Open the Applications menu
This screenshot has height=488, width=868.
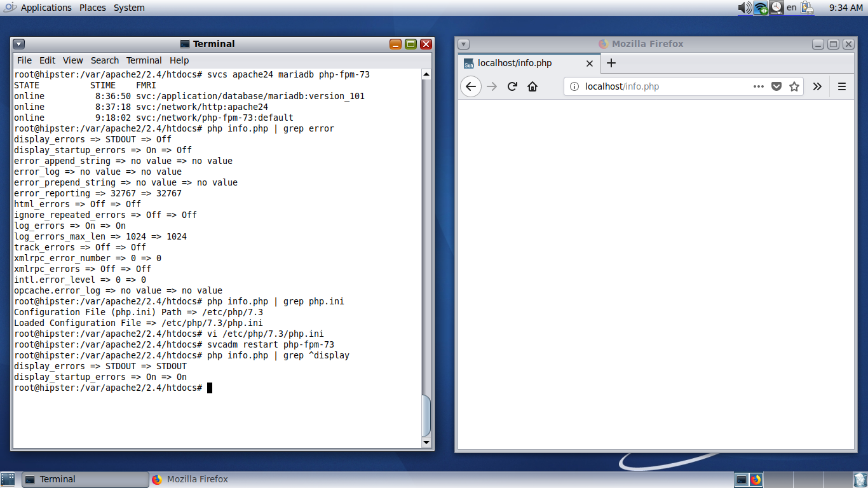[x=46, y=8]
